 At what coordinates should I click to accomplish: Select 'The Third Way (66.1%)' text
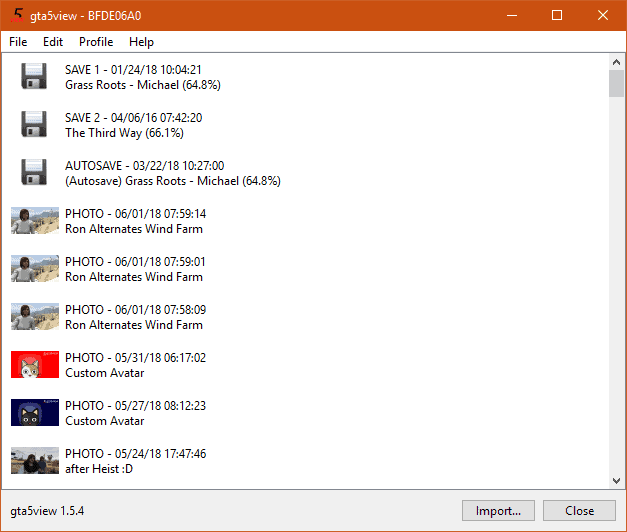point(124,133)
